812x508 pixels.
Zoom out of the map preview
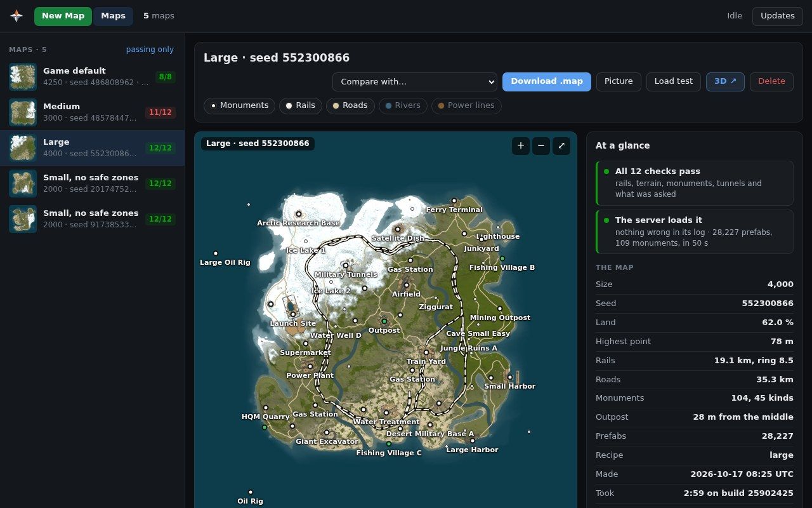point(541,146)
